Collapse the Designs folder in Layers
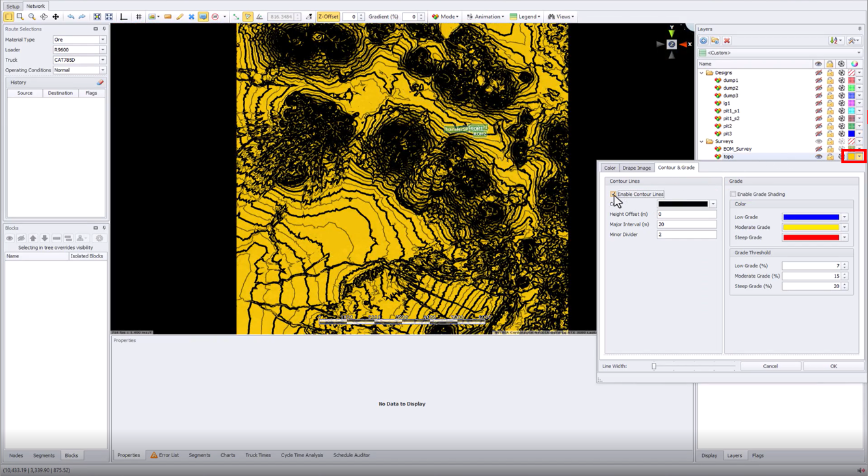This screenshot has height=476, width=868. point(702,73)
